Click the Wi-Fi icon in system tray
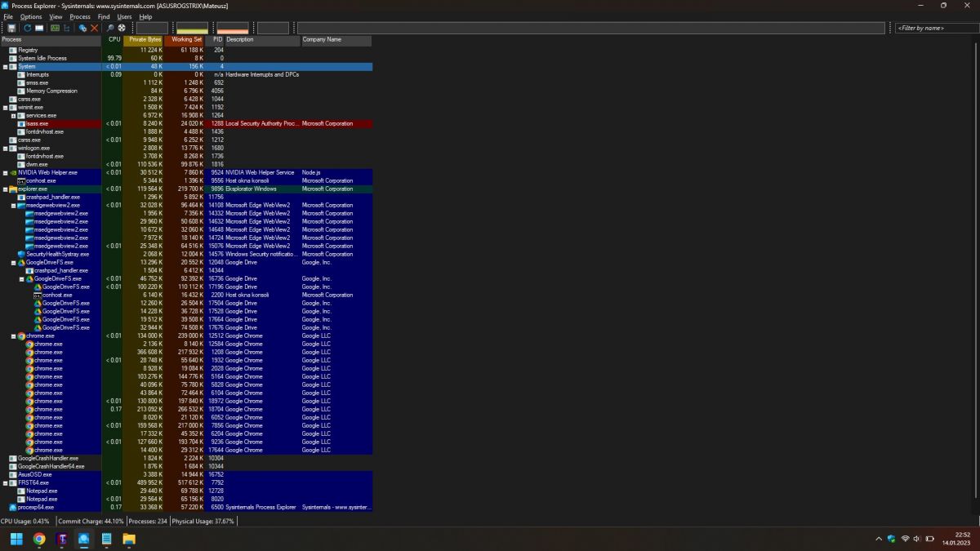The width and height of the screenshot is (980, 551). point(905,539)
